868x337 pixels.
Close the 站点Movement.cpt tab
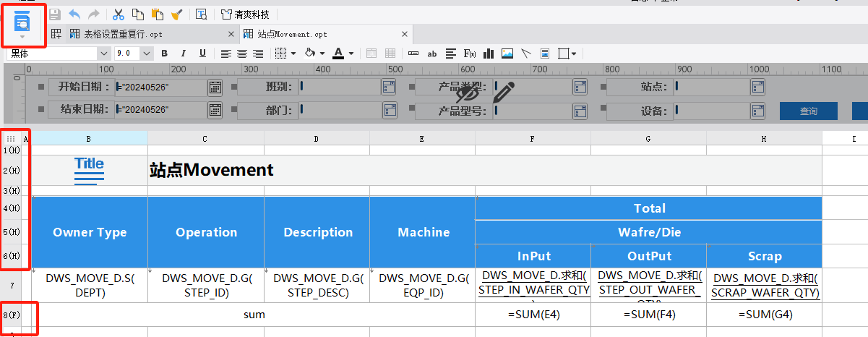405,34
